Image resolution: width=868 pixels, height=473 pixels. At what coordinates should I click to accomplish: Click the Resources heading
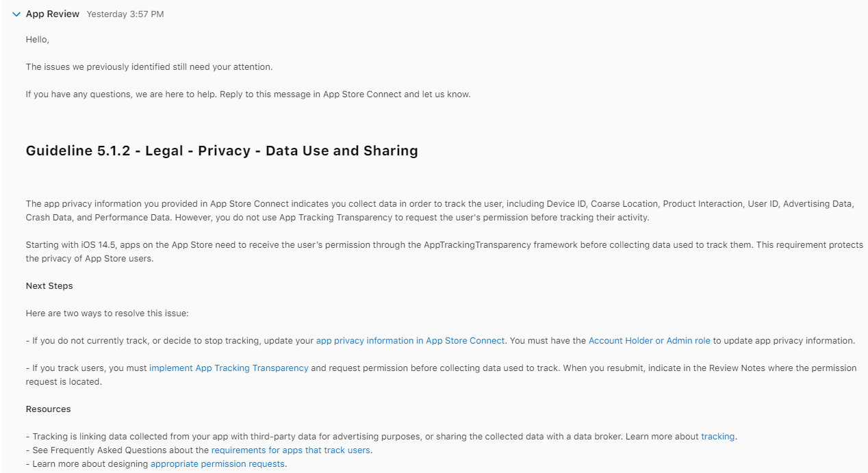(48, 409)
